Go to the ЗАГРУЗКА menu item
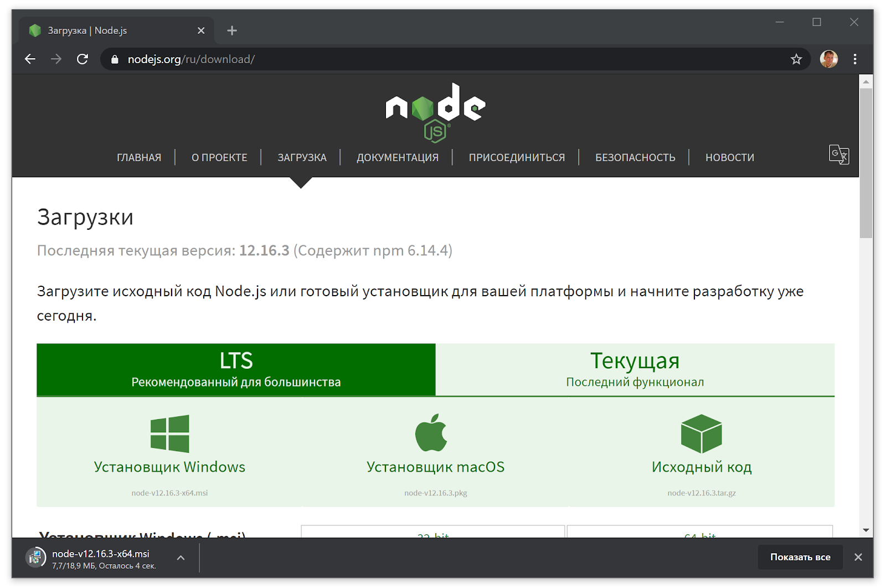The image size is (886, 588). [x=302, y=158]
